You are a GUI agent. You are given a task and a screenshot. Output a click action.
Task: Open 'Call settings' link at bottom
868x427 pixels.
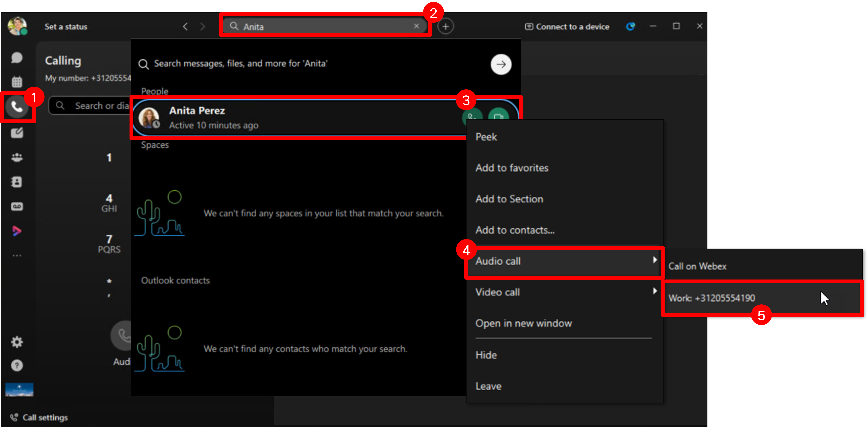point(45,418)
